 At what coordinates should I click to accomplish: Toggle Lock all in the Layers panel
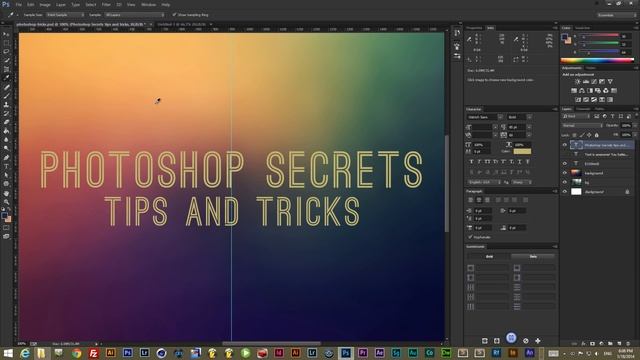tap(597, 135)
